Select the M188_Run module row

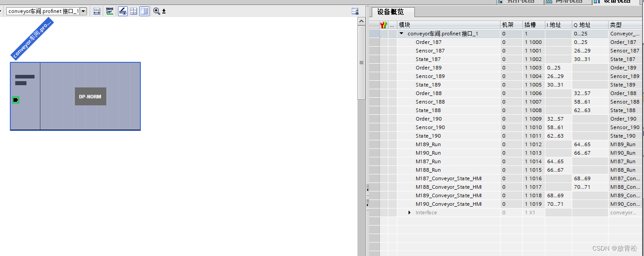coord(506,170)
